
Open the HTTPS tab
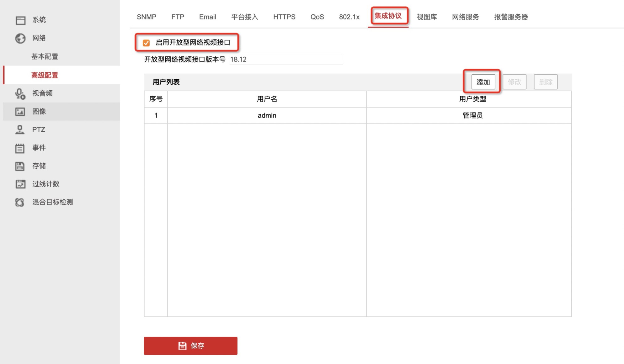point(284,17)
